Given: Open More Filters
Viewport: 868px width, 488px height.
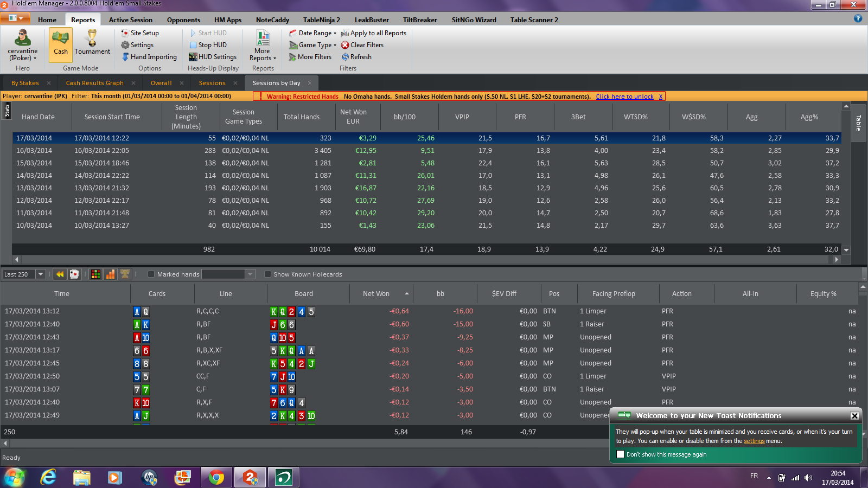Looking at the screenshot, I should pyautogui.click(x=310, y=57).
